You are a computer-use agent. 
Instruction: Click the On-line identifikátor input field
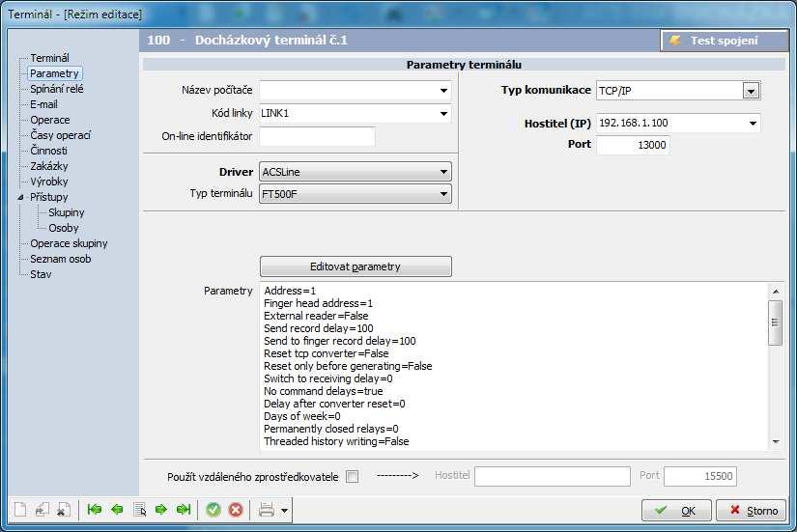pyautogui.click(x=317, y=136)
